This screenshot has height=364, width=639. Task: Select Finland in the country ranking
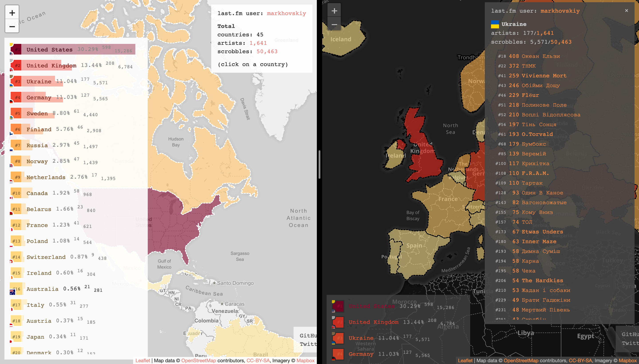[55, 129]
